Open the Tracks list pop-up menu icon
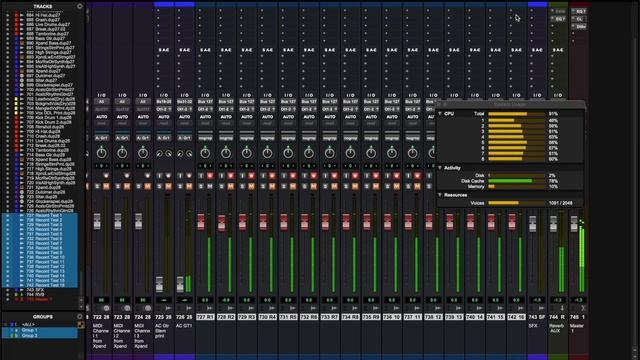 click(80, 6)
